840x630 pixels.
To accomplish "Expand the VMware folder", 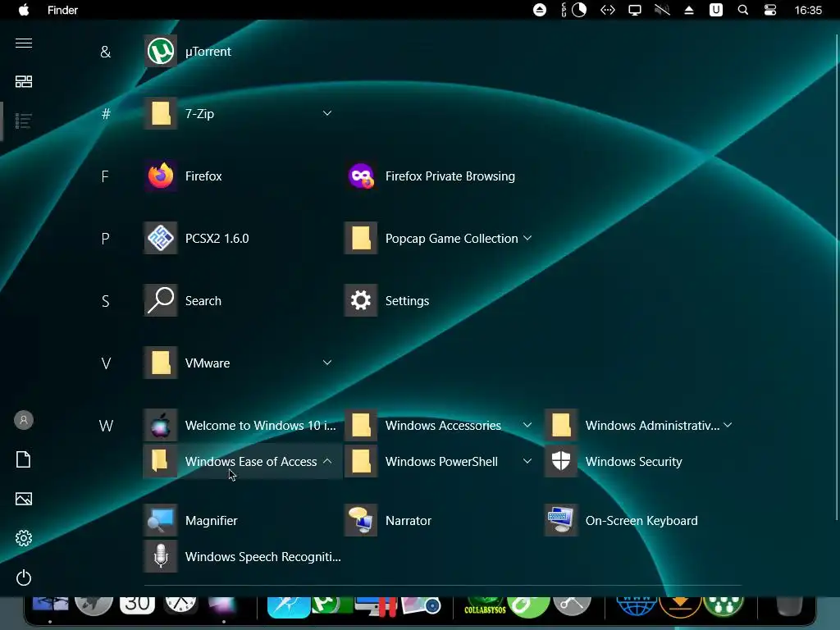I will click(x=327, y=363).
